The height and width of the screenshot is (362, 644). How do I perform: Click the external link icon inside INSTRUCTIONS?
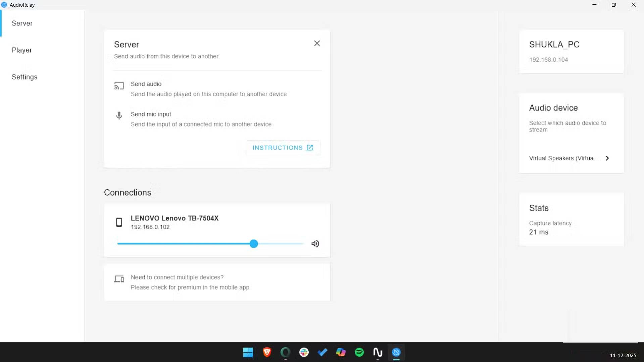(x=310, y=147)
